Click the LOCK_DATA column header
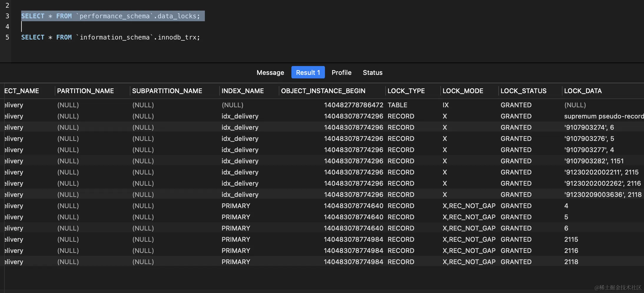The width and height of the screenshot is (644, 293). [x=583, y=91]
